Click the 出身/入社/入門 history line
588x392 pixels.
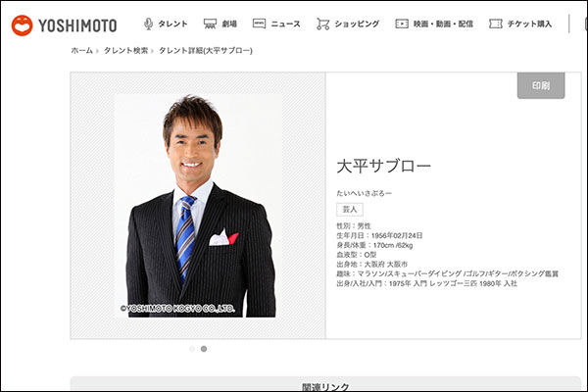click(x=426, y=283)
